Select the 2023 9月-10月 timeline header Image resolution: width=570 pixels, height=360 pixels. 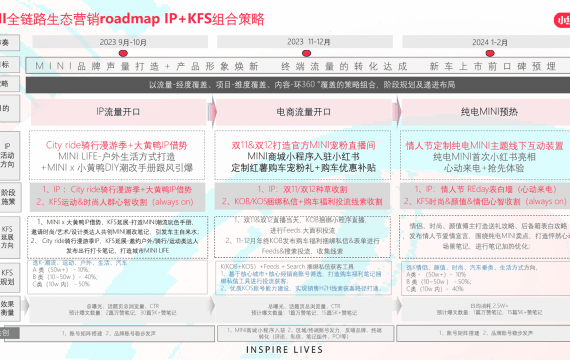click(120, 42)
